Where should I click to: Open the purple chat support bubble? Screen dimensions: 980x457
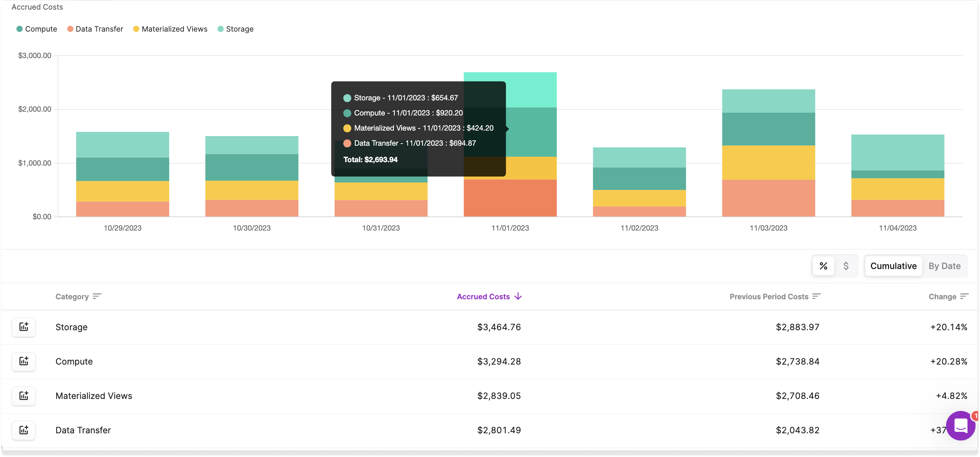tap(960, 425)
